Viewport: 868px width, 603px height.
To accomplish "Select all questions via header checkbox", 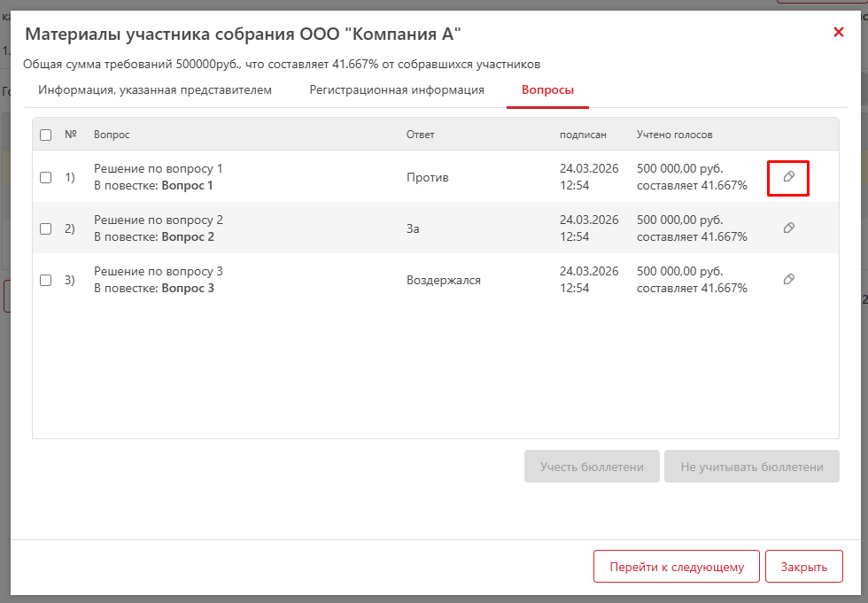I will point(46,135).
